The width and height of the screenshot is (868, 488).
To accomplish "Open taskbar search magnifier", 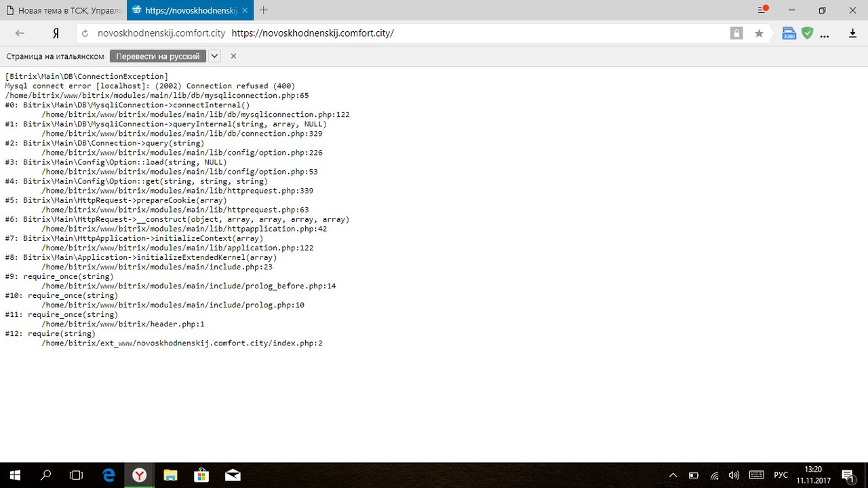I will point(46,475).
